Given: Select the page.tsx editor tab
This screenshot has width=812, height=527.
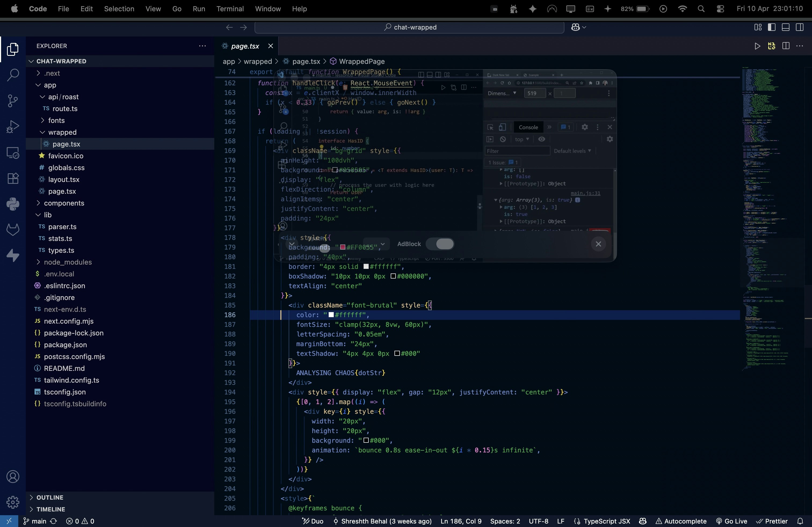Looking at the screenshot, I should (x=245, y=46).
